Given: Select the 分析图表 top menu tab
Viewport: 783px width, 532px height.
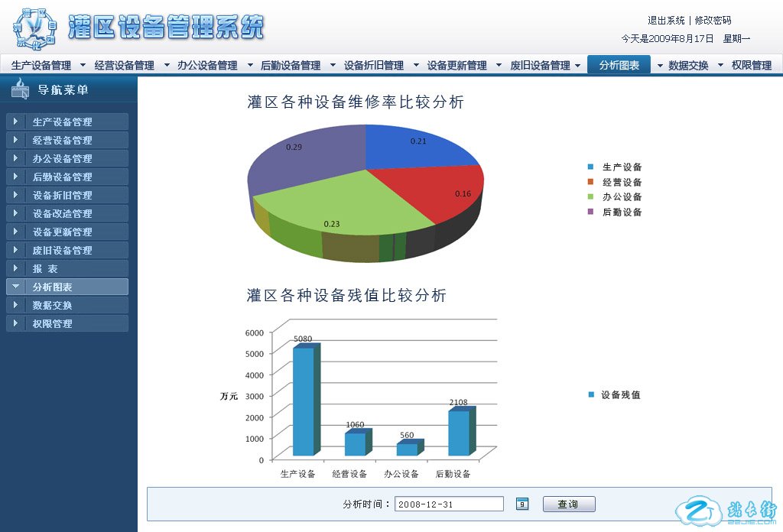Looking at the screenshot, I should click(x=619, y=66).
